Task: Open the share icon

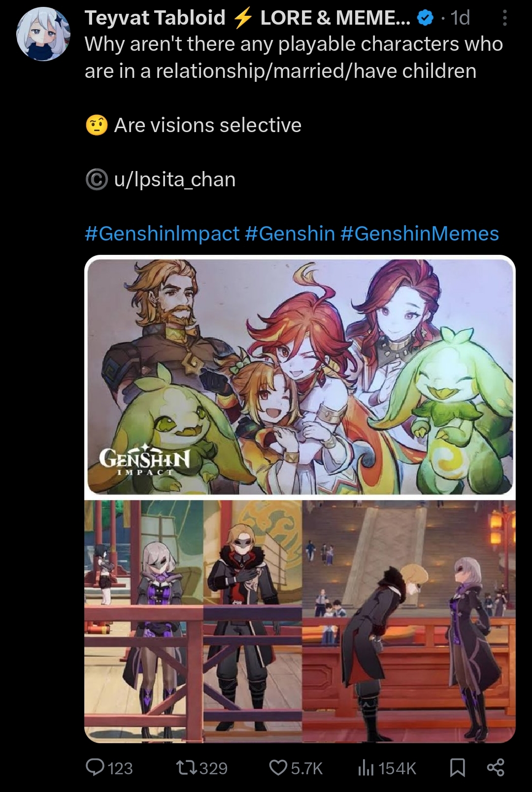Action: coord(495,767)
